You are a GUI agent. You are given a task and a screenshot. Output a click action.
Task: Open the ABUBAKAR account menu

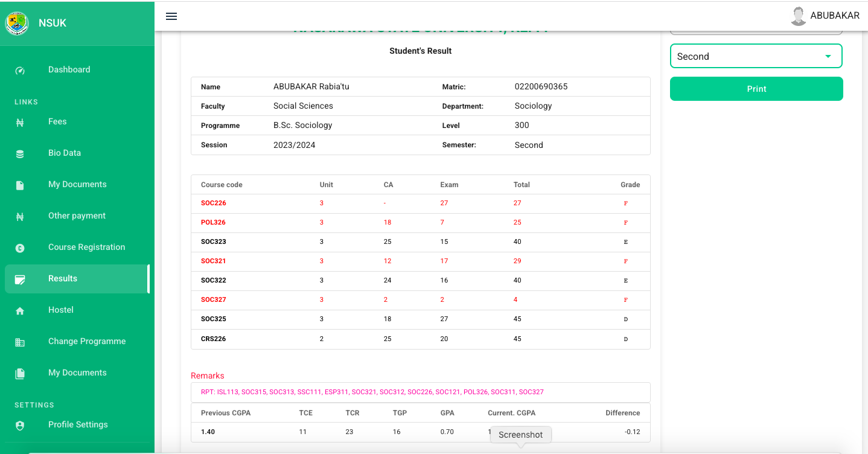pos(834,16)
